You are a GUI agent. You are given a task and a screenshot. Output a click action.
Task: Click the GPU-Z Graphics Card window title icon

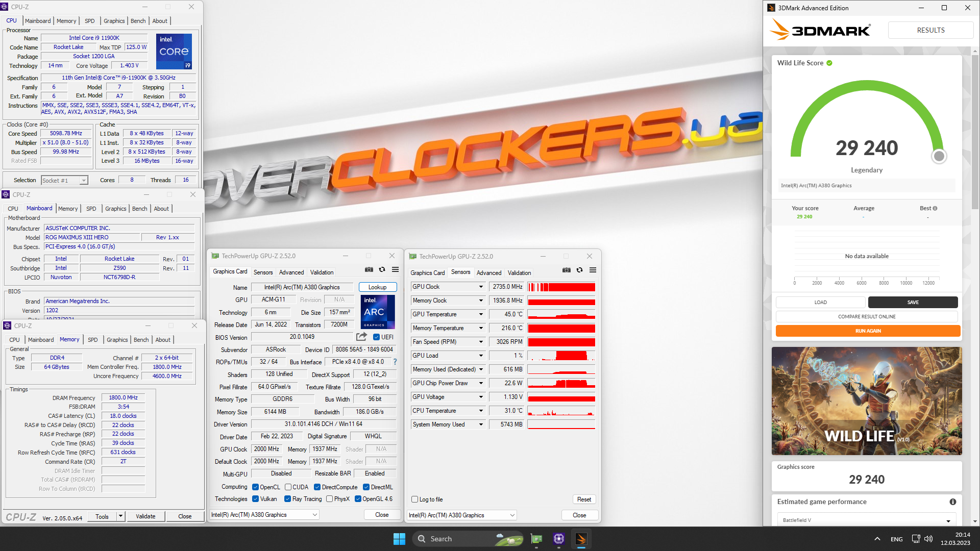[x=215, y=256]
